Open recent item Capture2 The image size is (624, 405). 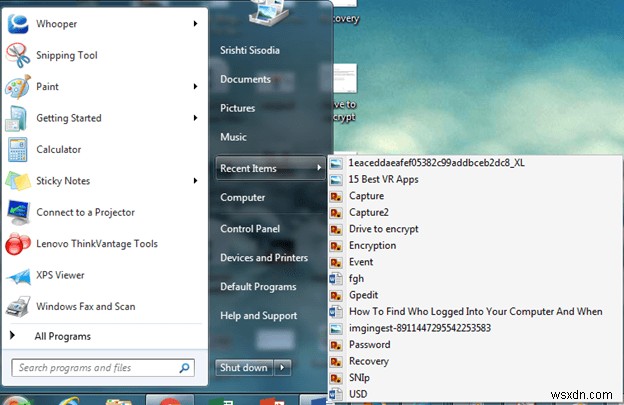369,213
